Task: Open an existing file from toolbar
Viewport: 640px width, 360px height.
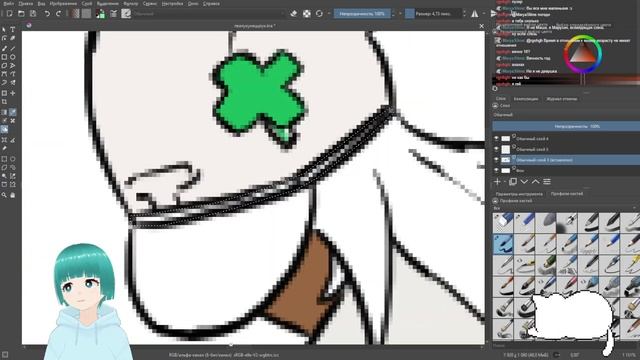Action: pyautogui.click(x=21, y=13)
